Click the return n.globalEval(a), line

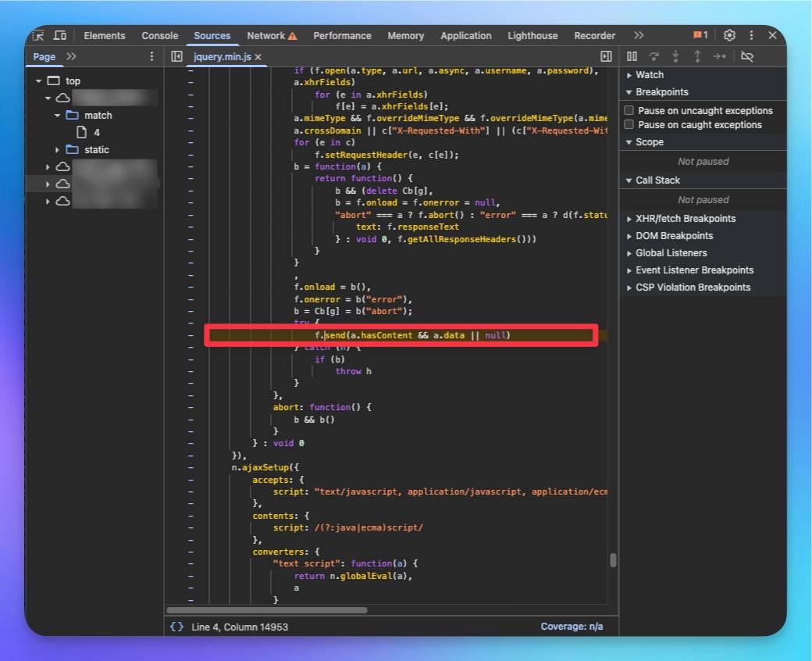(353, 576)
